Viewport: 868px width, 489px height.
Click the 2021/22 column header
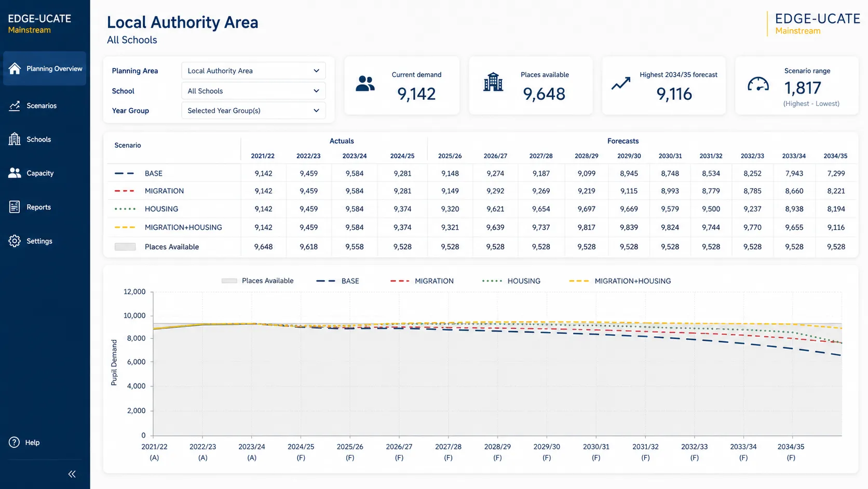point(263,156)
